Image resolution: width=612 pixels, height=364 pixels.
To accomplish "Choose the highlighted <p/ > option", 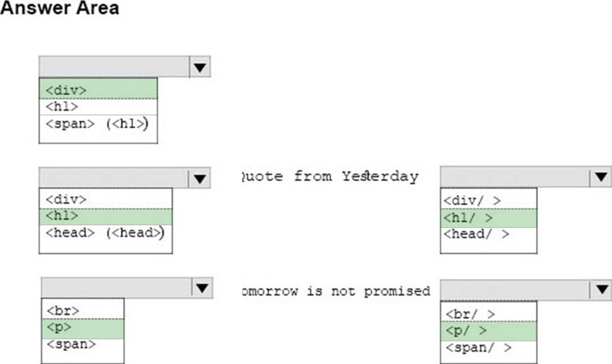I will tap(489, 331).
